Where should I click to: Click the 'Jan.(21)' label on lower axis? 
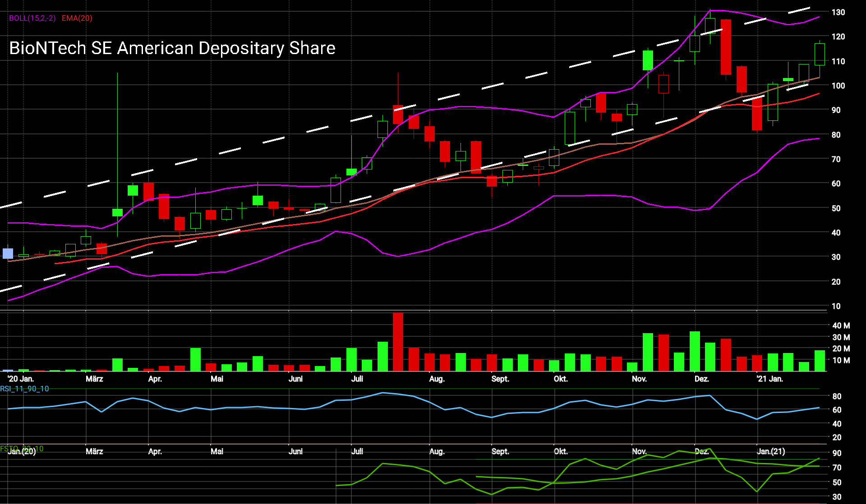click(x=770, y=451)
